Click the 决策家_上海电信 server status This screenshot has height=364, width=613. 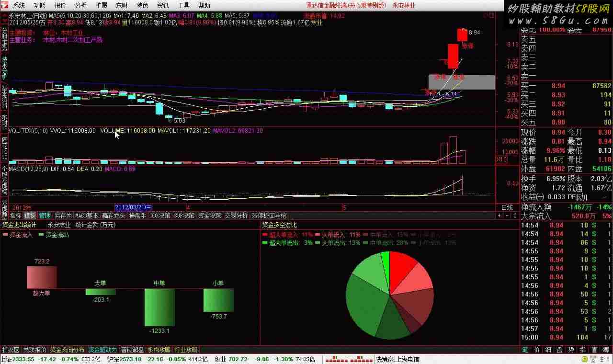[x=397, y=359]
